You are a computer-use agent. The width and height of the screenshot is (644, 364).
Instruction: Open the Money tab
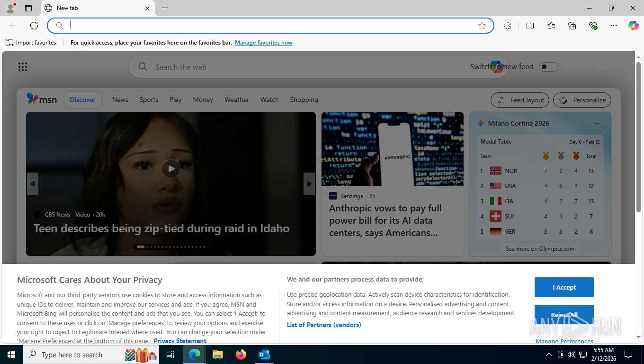pyautogui.click(x=203, y=100)
